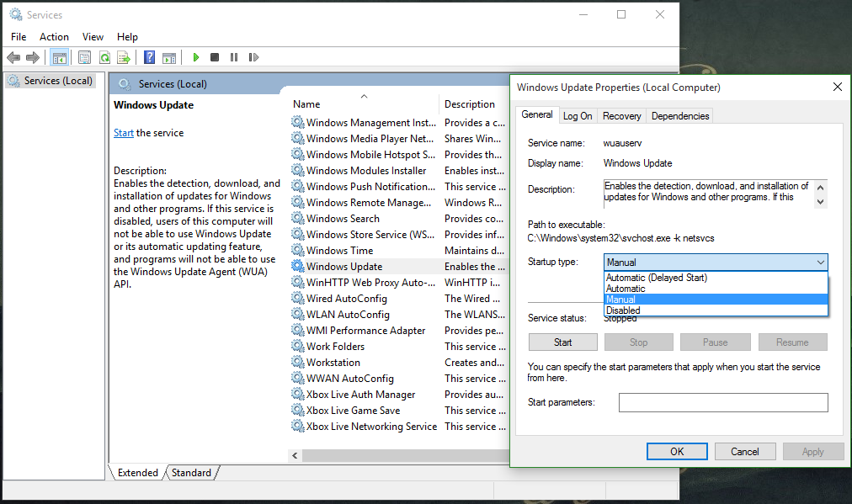The width and height of the screenshot is (852, 504).
Task: Select Services (Local) in the left tree
Action: coord(51,81)
